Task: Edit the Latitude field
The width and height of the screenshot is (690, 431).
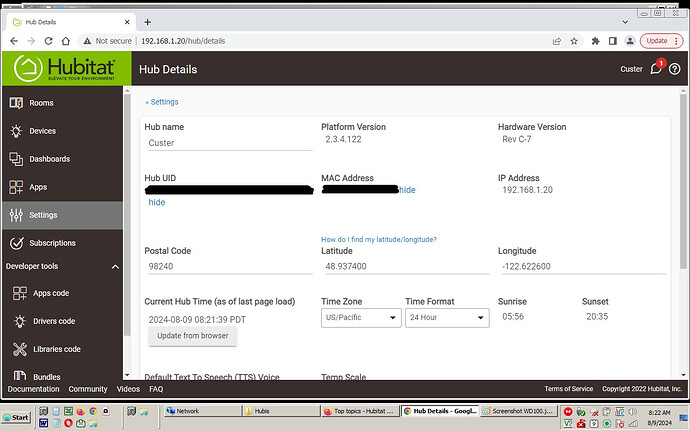Action: pos(407,266)
